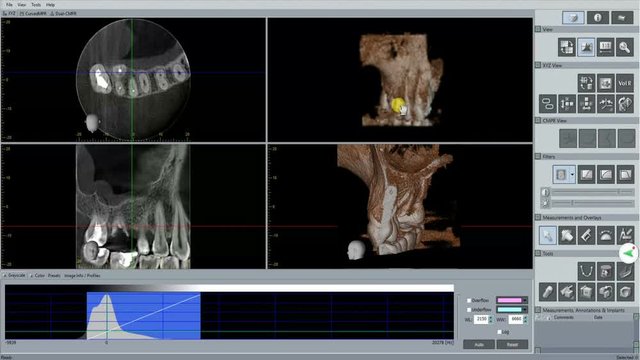Click the center slices icon in XYZ View
This screenshot has width=640, height=360.
click(x=586, y=103)
